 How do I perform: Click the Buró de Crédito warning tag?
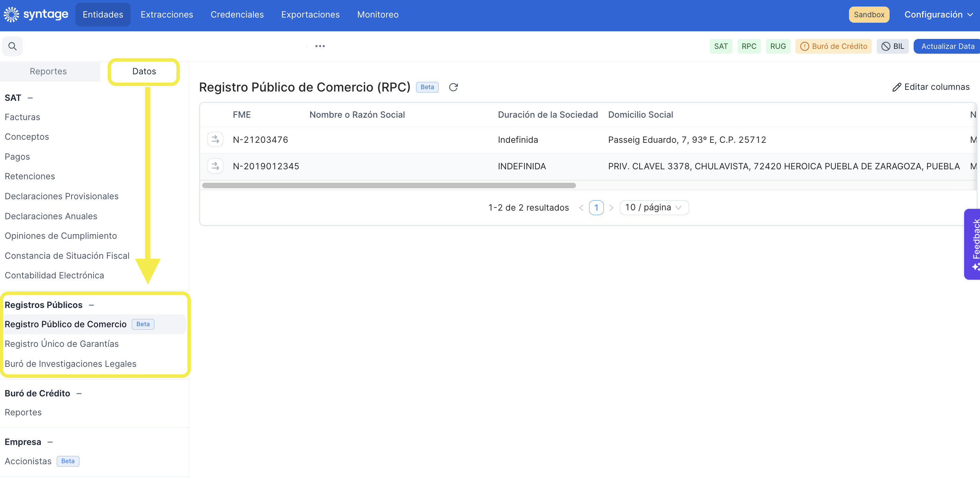pos(833,46)
